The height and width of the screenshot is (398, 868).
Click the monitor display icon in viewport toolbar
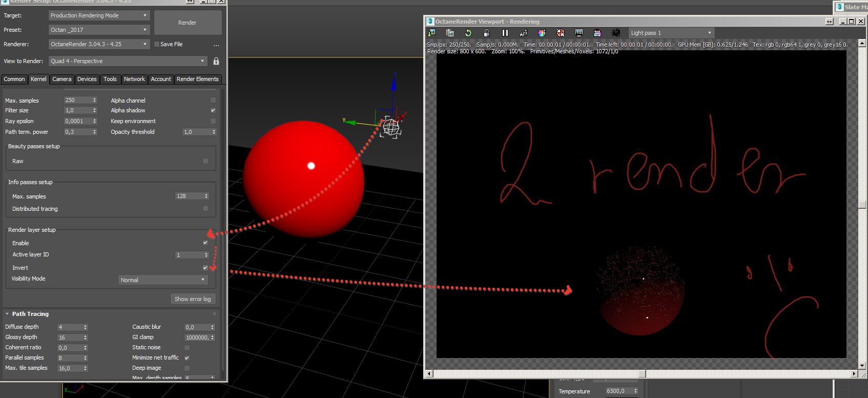click(x=579, y=33)
